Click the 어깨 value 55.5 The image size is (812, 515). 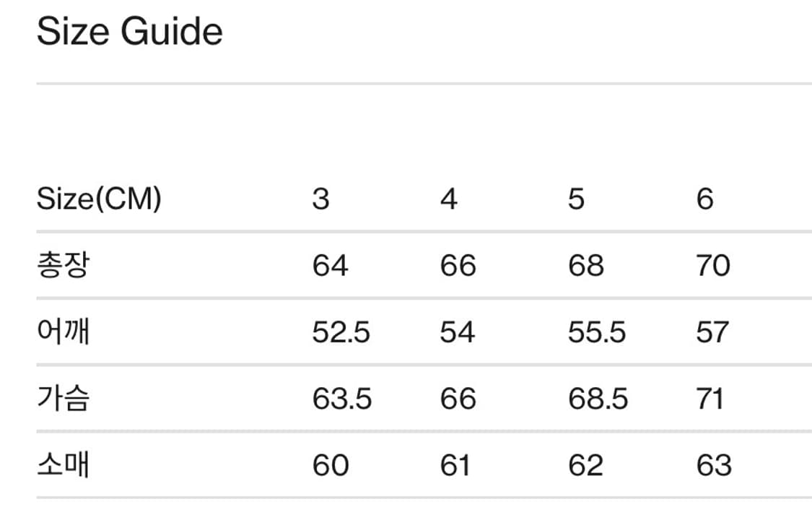(x=597, y=332)
